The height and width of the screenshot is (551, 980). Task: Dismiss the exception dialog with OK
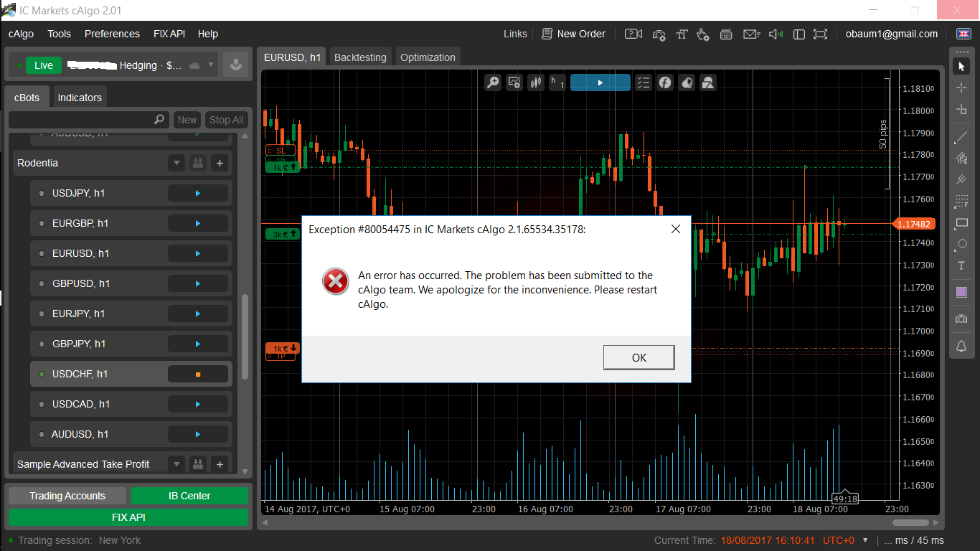(x=639, y=357)
